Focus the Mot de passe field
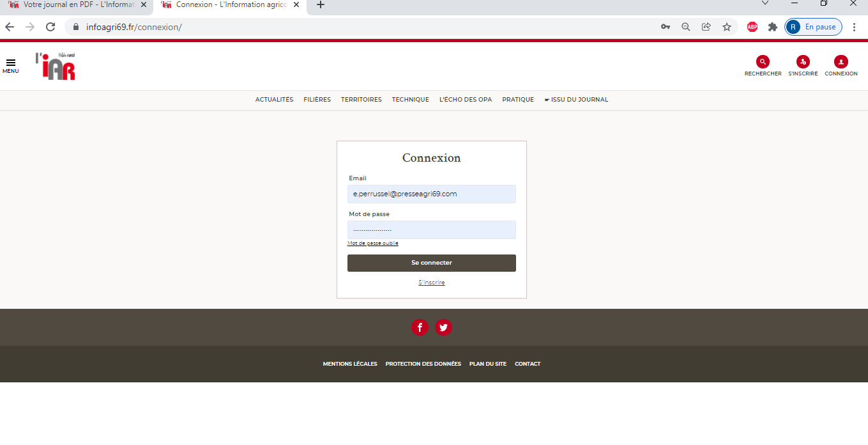 [x=431, y=230]
